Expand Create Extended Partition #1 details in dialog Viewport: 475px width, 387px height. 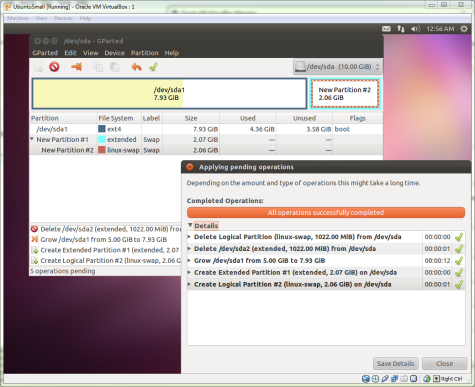(x=189, y=272)
